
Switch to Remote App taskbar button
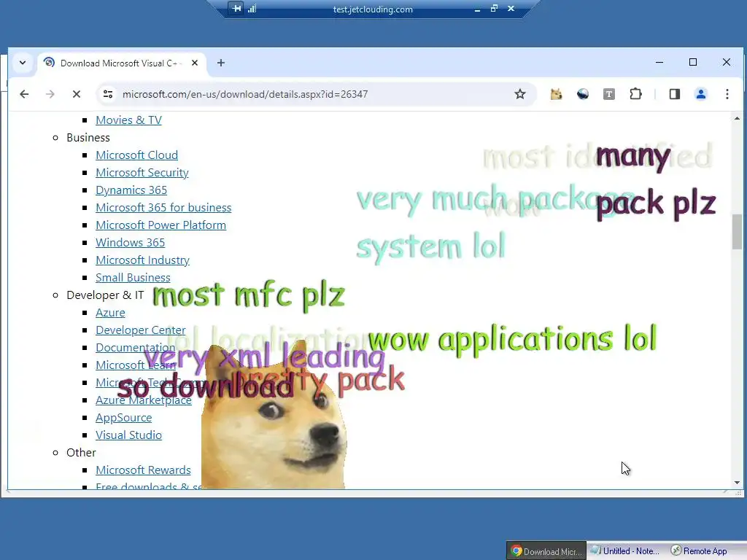tap(700, 551)
